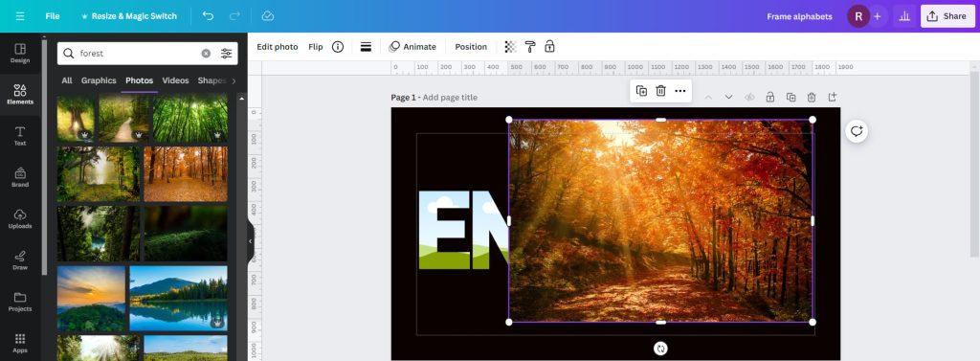Select the orange autumn forest thumbnail
This screenshot has width=980, height=361.
(186, 174)
